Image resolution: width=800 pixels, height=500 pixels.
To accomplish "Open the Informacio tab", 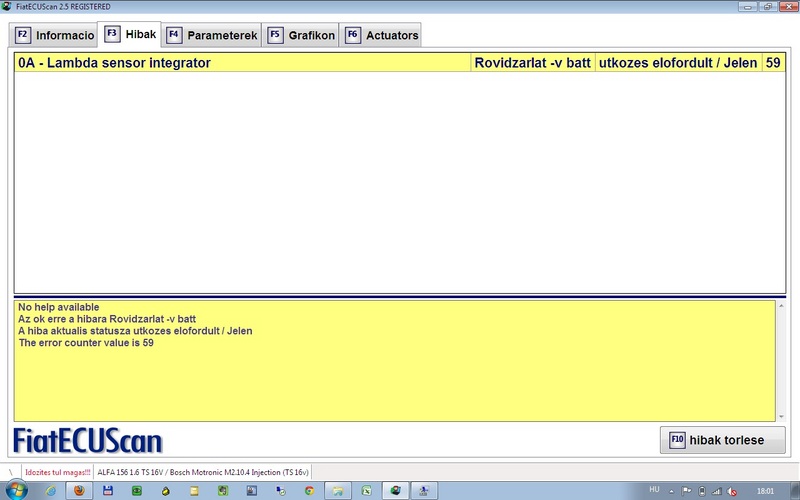I will tap(55, 35).
